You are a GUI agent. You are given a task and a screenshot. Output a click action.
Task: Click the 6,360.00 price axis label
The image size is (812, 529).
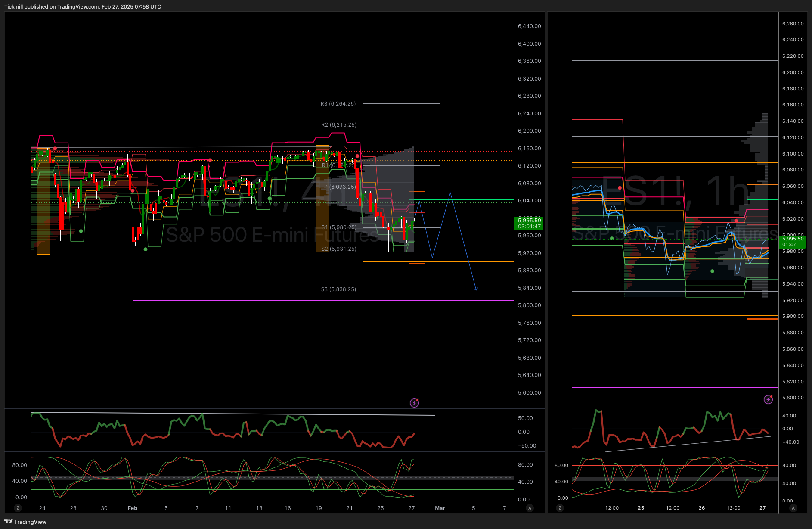pos(529,61)
